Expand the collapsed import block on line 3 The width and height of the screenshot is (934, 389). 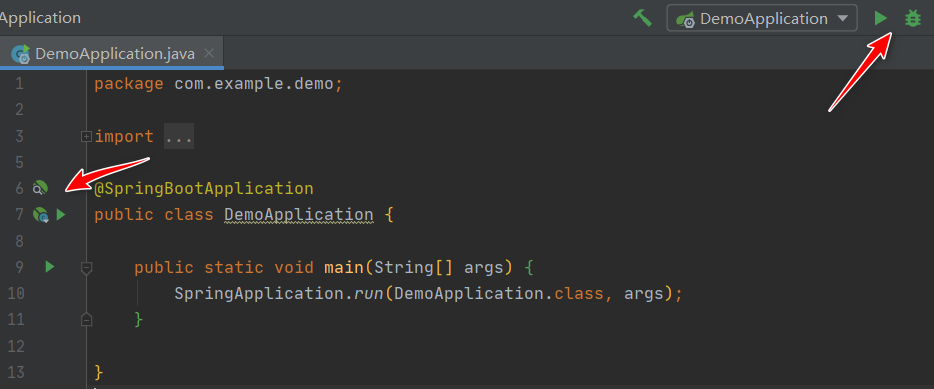(86, 136)
